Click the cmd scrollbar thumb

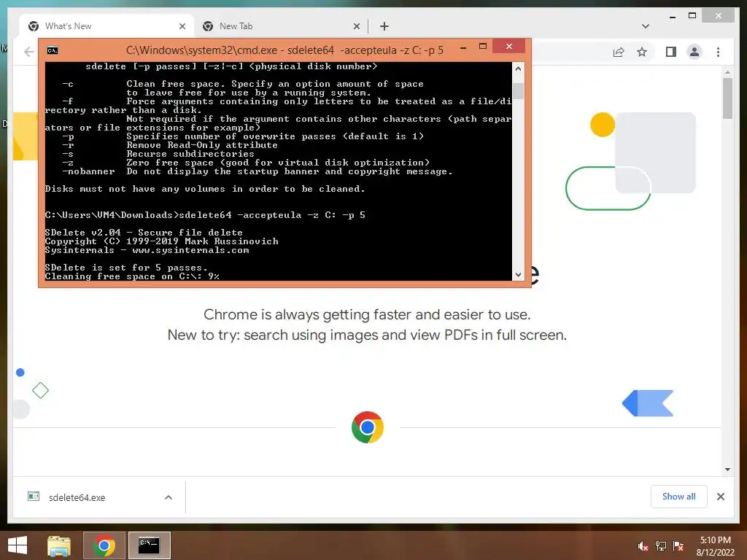(519, 91)
